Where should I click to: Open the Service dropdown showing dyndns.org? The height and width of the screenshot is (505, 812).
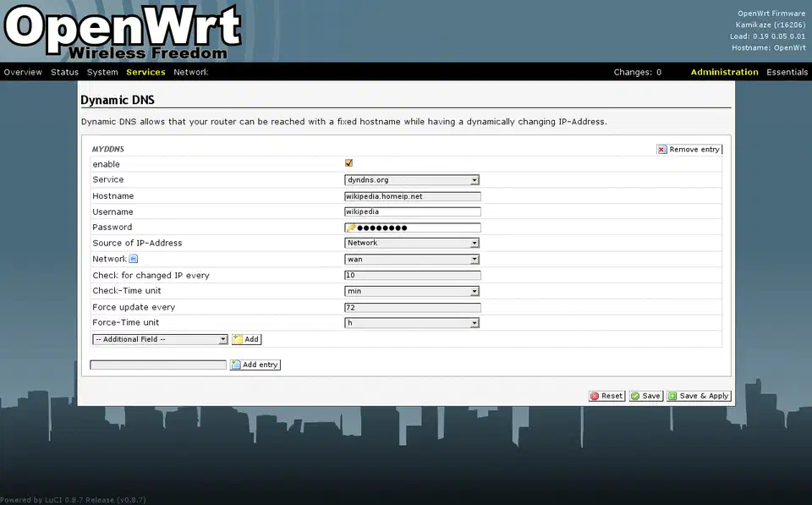pos(412,179)
